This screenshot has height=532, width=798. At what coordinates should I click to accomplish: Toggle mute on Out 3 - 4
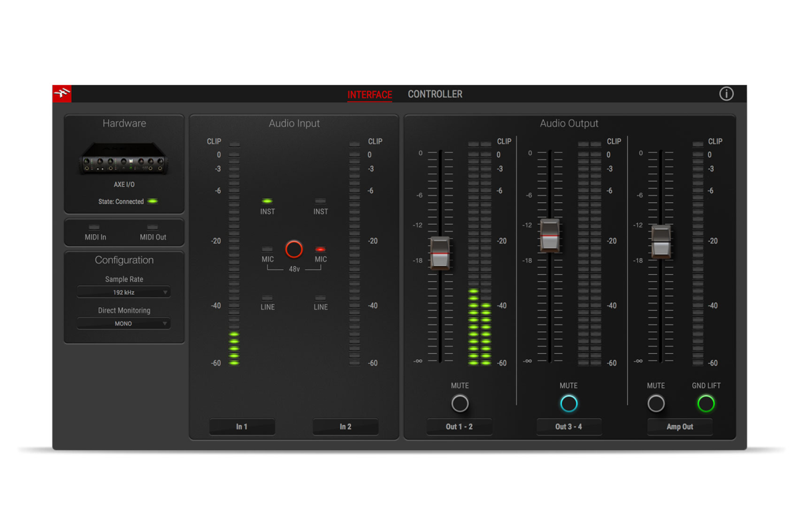[x=569, y=403]
